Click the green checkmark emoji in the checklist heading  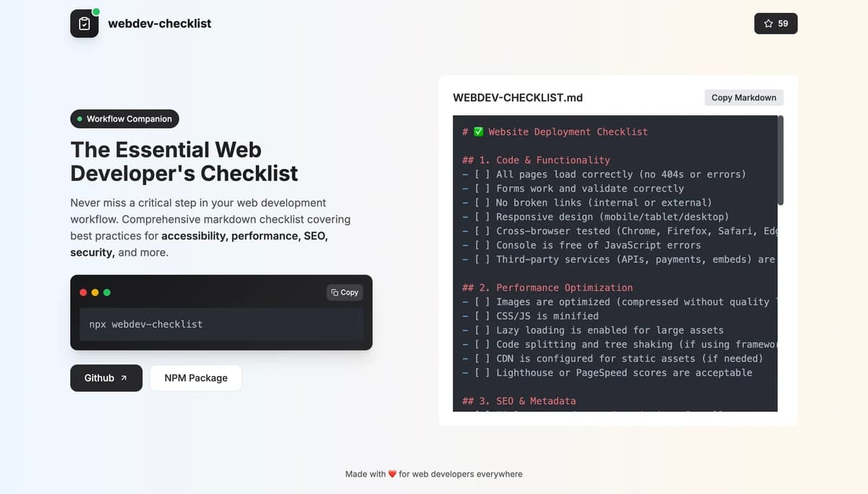[x=478, y=132]
